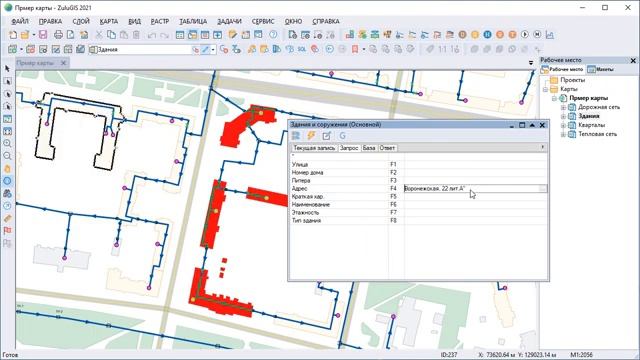
Task: Expand the Здания tree node
Action: pyautogui.click(x=563, y=116)
